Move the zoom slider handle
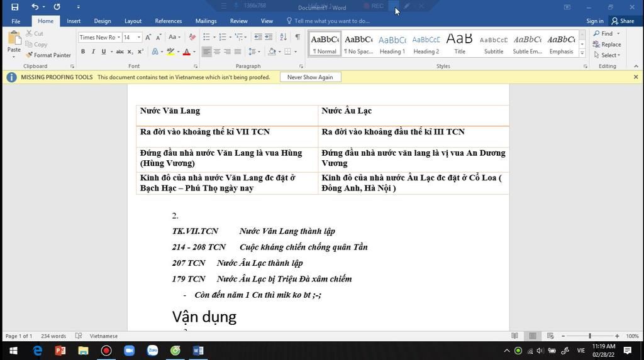The height and width of the screenshot is (360, 644). (590, 335)
